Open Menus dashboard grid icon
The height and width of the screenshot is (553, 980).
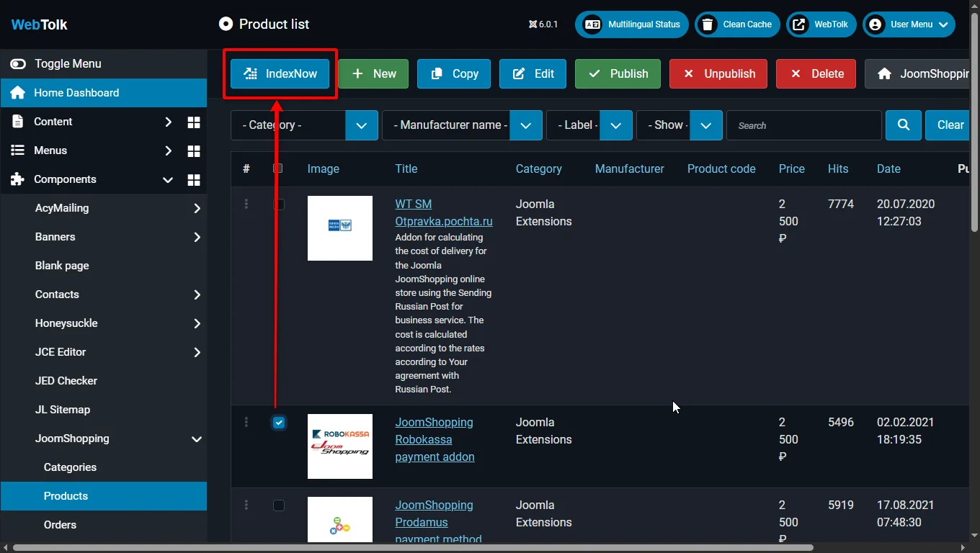193,150
